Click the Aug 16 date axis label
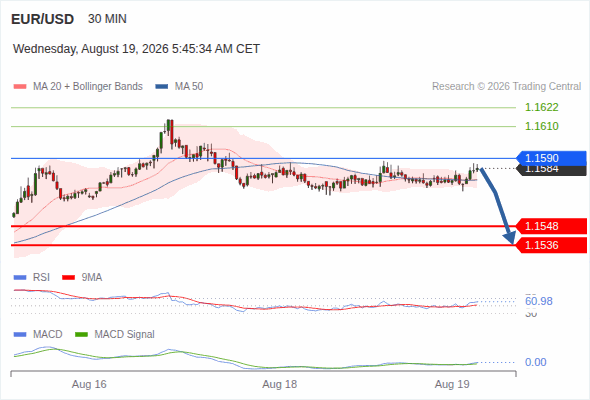This screenshot has height=400, width=590. click(x=89, y=385)
